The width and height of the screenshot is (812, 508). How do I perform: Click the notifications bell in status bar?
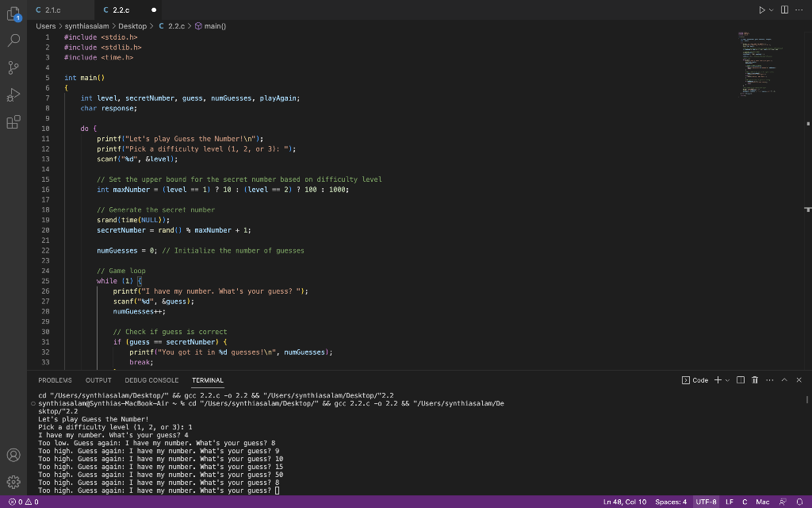800,502
